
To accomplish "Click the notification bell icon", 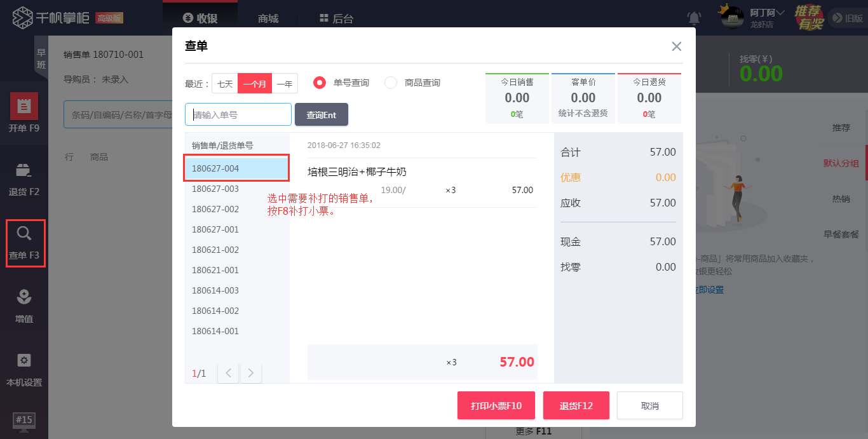I will (x=694, y=18).
